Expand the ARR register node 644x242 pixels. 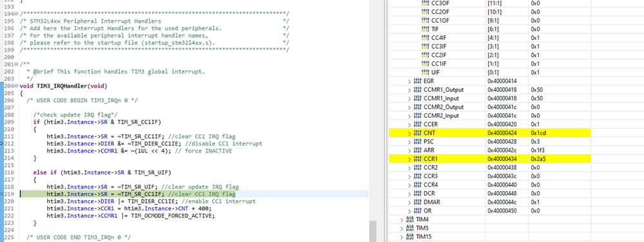[x=409, y=150]
